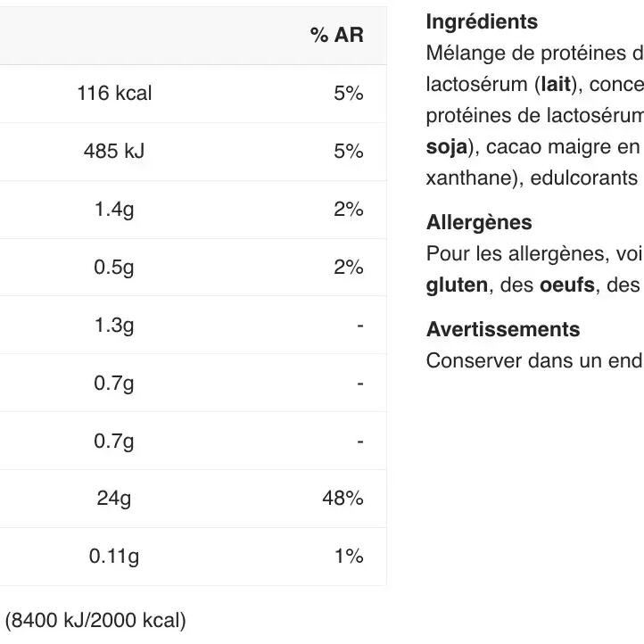Viewport: 644px width, 644px height.
Task: Click the 48% reference intake value
Action: (x=343, y=499)
